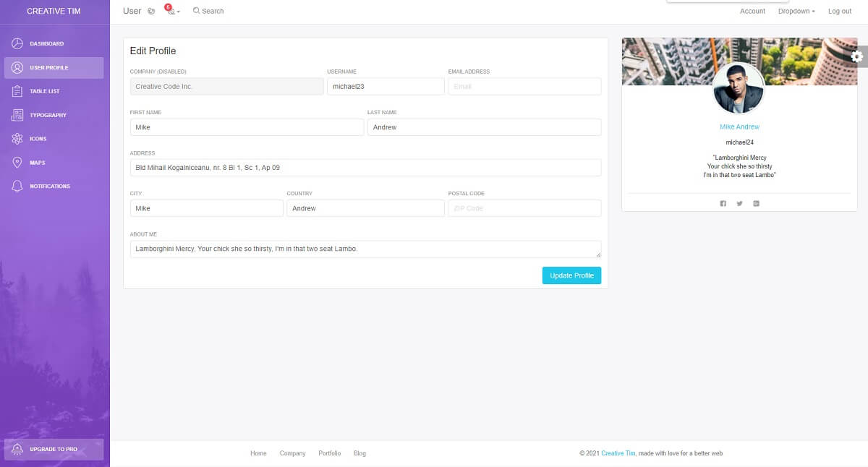868x467 pixels.
Task: Click the Notifications bell icon in the sidebar
Action: pos(17,186)
